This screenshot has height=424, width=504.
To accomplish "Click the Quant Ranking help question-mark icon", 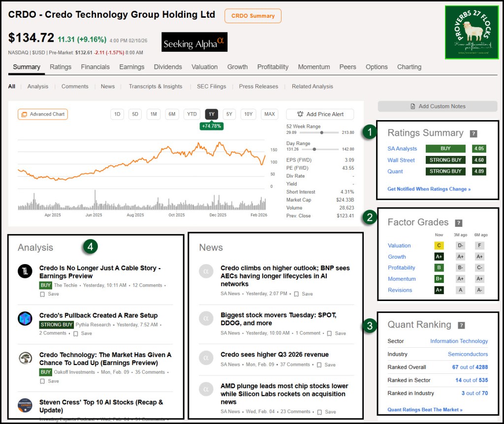I will click(462, 325).
